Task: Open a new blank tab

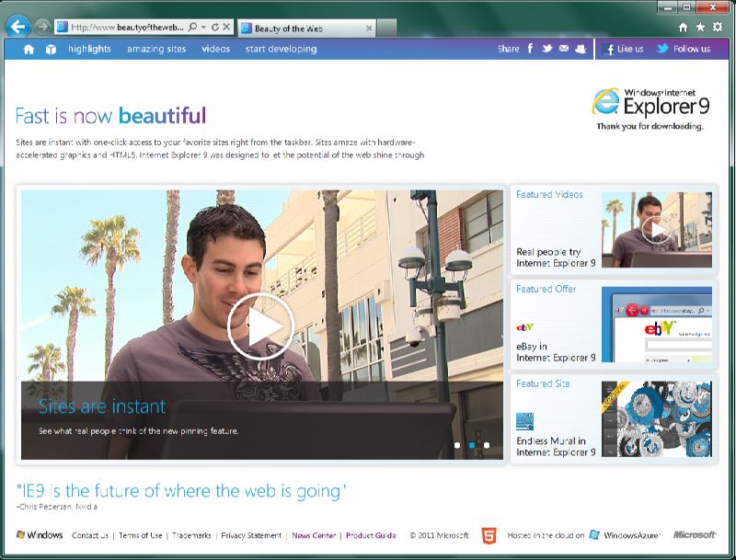Action: (x=386, y=28)
